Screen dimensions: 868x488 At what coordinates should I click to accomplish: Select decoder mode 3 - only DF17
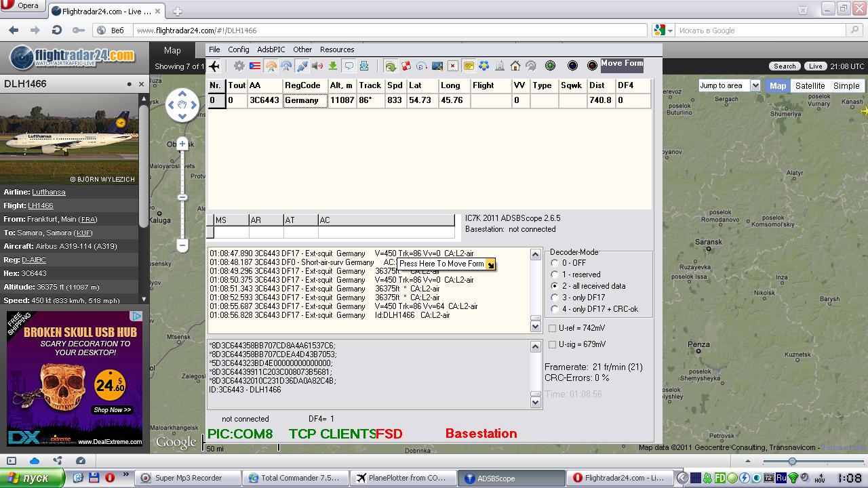(x=555, y=298)
